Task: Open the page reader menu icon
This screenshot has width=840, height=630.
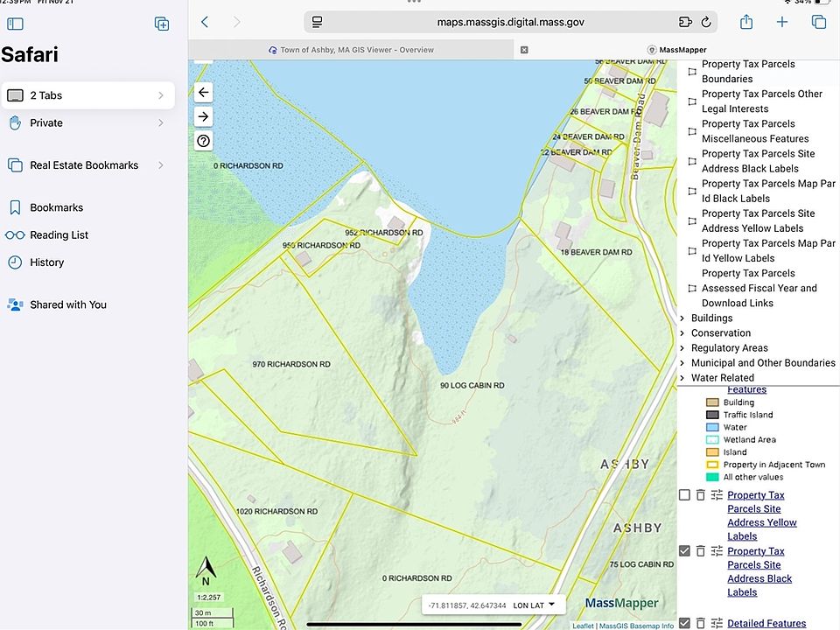Action: click(x=317, y=22)
